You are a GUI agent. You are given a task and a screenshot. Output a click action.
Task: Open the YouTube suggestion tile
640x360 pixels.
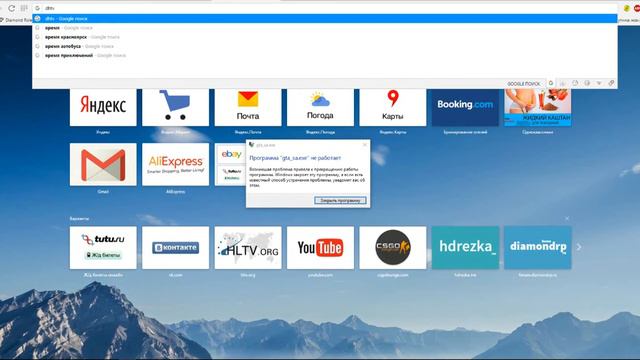pos(320,248)
